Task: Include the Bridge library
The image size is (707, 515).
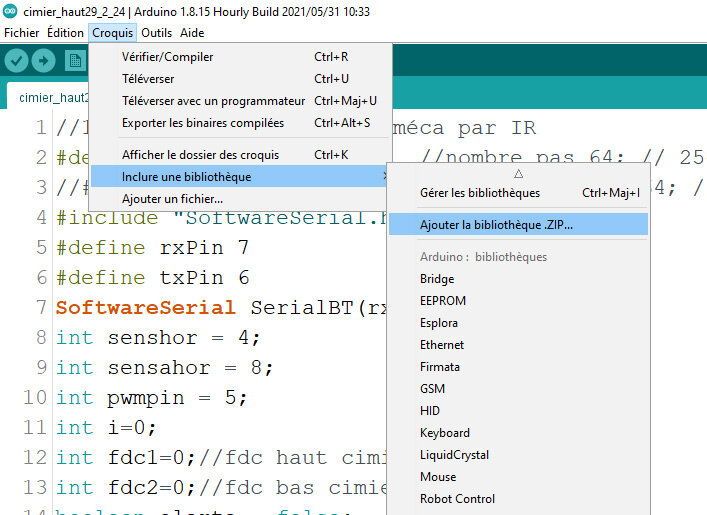Action: (x=518, y=279)
